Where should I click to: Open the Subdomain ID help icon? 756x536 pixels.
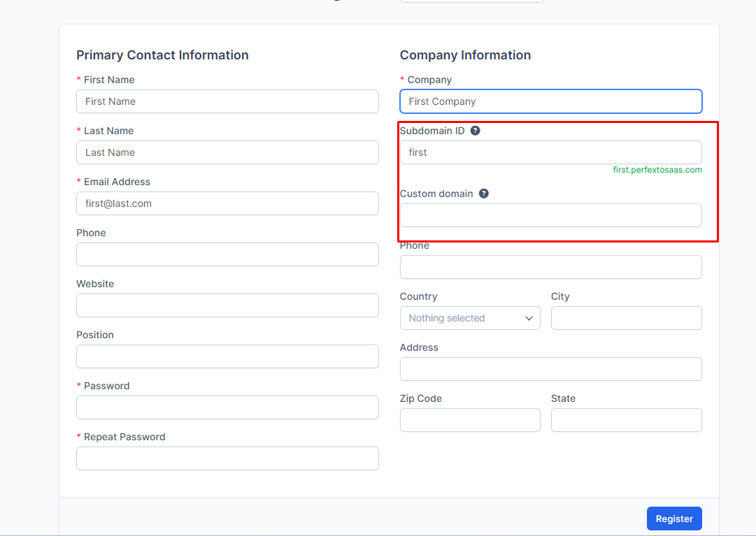[475, 131]
